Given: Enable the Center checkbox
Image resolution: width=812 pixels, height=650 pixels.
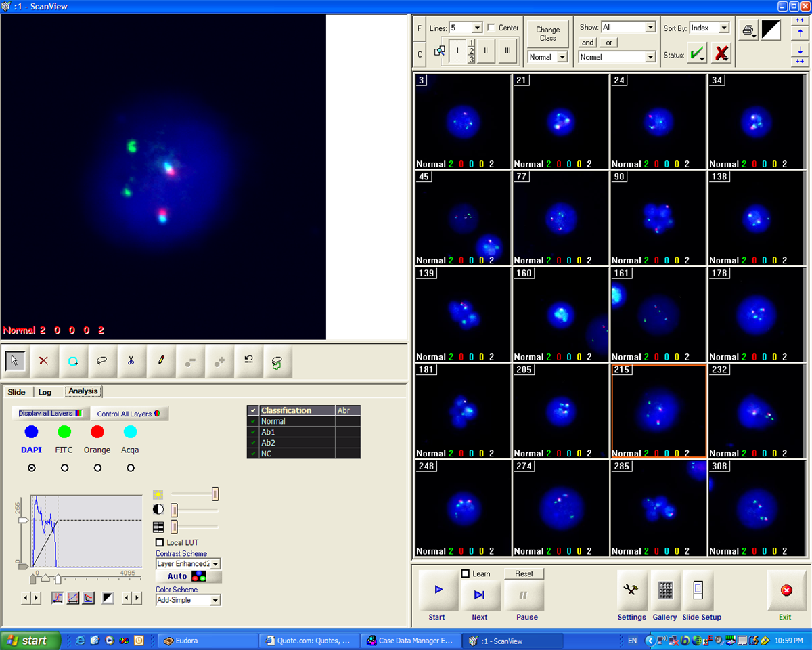Looking at the screenshot, I should 491,28.
